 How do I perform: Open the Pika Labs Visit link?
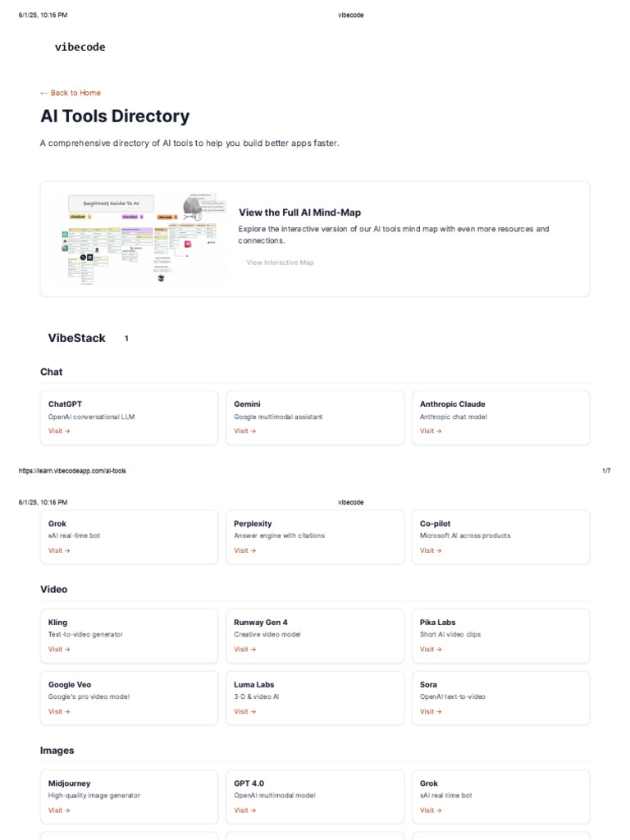431,649
